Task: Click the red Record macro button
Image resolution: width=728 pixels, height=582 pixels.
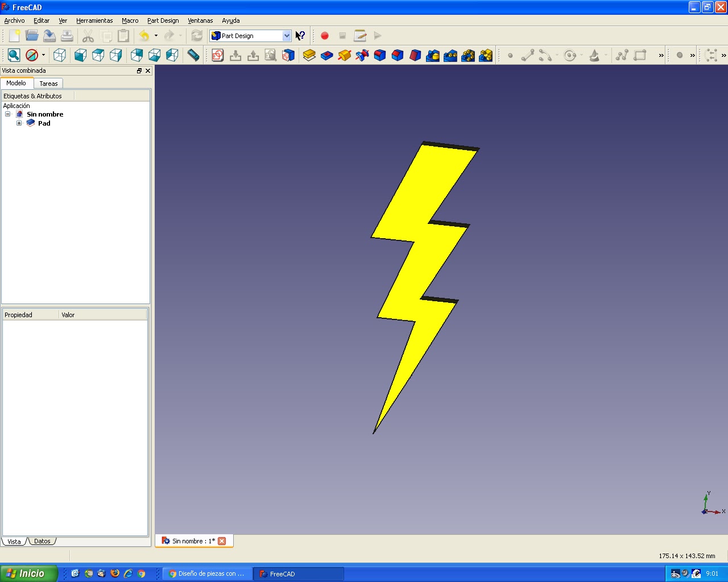Action: click(325, 36)
